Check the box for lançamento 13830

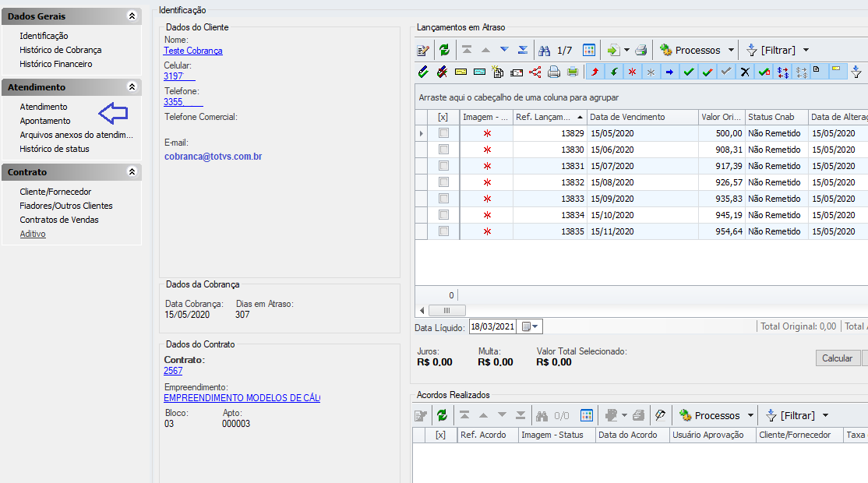(x=443, y=150)
